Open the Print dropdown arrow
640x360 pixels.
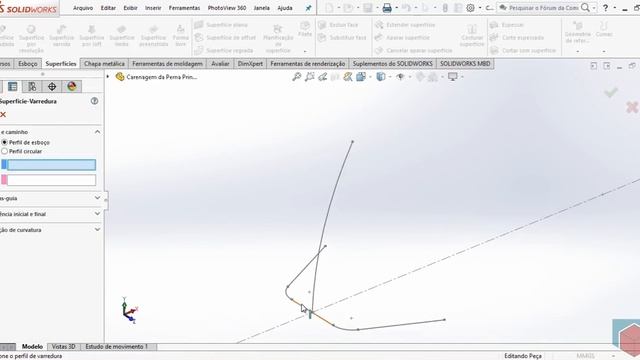(396, 8)
